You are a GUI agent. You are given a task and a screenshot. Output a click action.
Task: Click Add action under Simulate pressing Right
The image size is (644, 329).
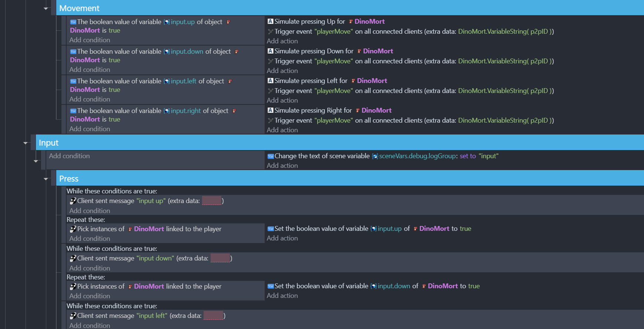[x=282, y=130]
